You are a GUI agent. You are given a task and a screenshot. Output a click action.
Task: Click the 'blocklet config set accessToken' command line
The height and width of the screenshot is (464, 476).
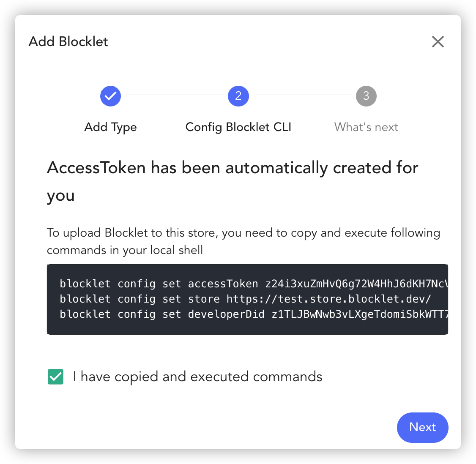click(254, 284)
